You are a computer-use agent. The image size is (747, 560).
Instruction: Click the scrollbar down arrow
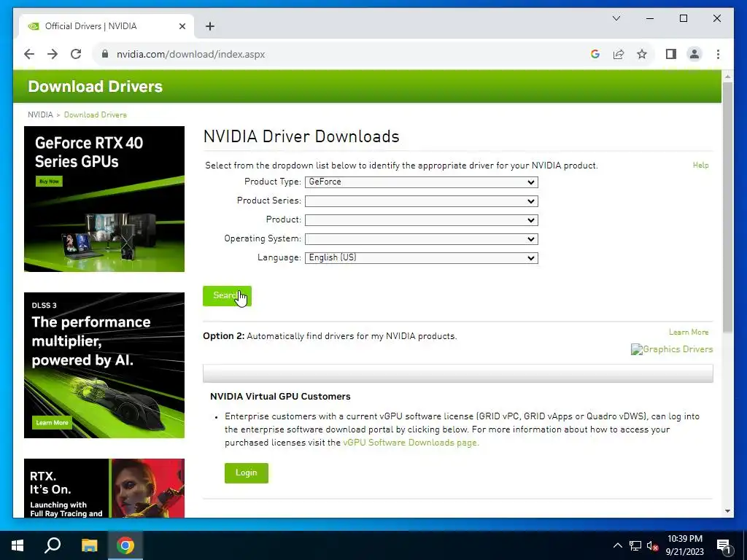click(727, 511)
